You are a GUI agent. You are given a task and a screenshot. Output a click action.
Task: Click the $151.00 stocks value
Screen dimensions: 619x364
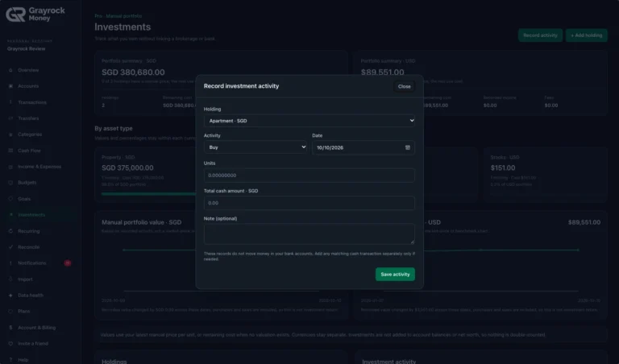[503, 168]
